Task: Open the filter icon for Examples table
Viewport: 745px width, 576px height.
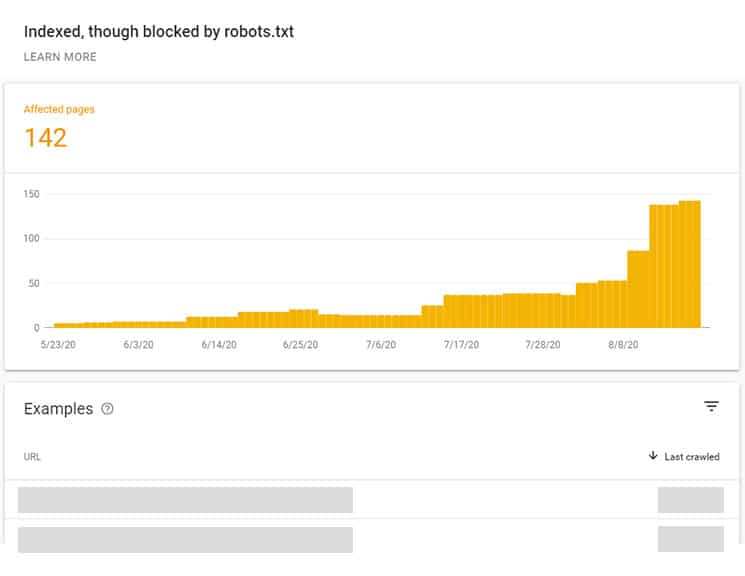Action: pos(711,406)
